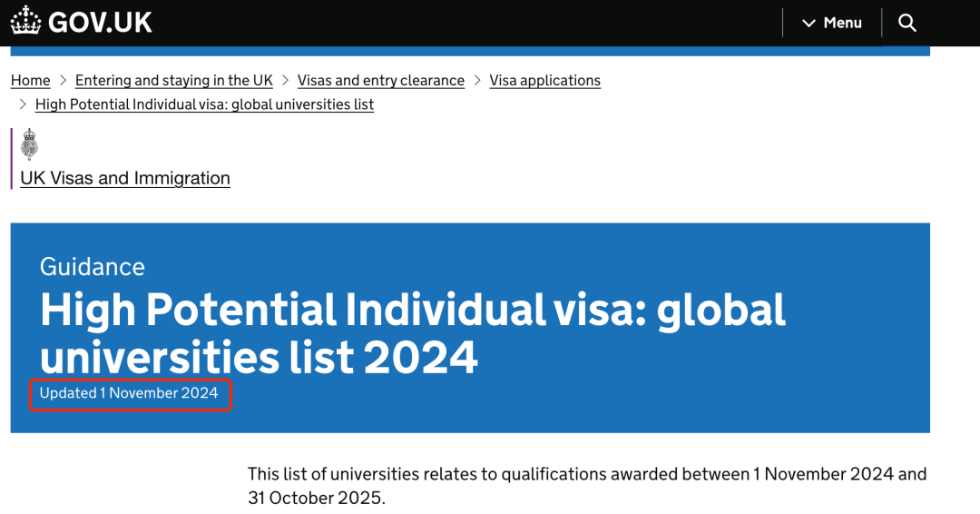Click chevron before Visa applications breadcrumb
The width and height of the screenshot is (980, 514).
coord(477,81)
